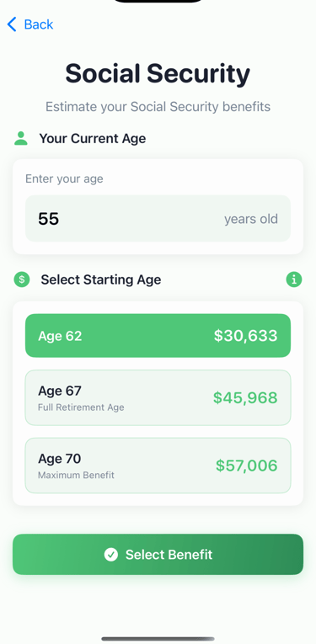Image resolution: width=316 pixels, height=644 pixels.
Task: Choose the Age 67 Full Retirement option
Action: (158, 397)
